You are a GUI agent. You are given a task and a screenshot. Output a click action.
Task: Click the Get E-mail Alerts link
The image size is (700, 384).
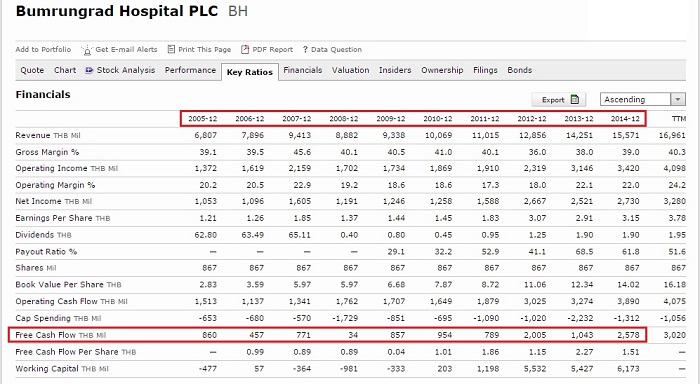[x=126, y=50]
